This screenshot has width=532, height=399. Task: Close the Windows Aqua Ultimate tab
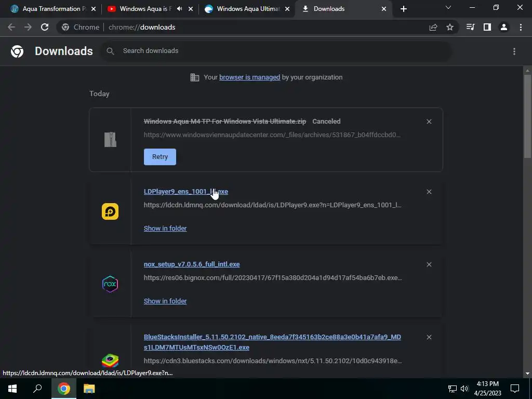pyautogui.click(x=287, y=9)
